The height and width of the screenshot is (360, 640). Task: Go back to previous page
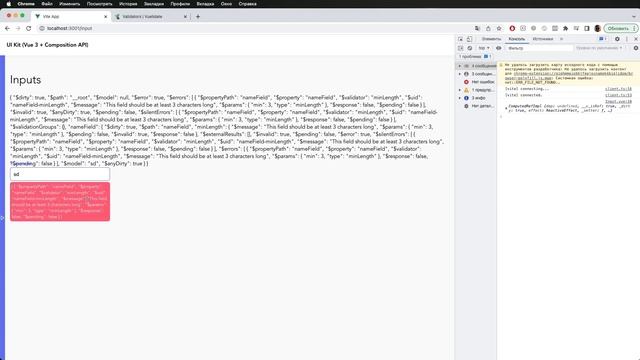pyautogui.click(x=7, y=28)
